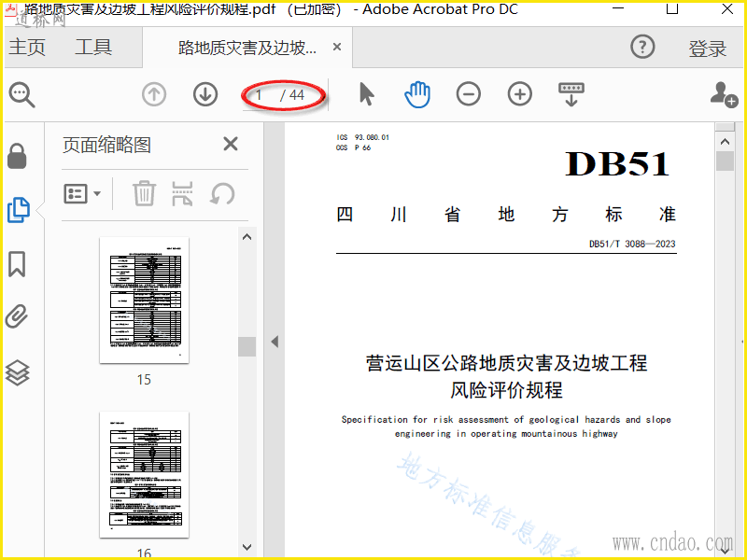Open the attachments paperclip panel
This screenshot has width=747, height=560.
[17, 316]
